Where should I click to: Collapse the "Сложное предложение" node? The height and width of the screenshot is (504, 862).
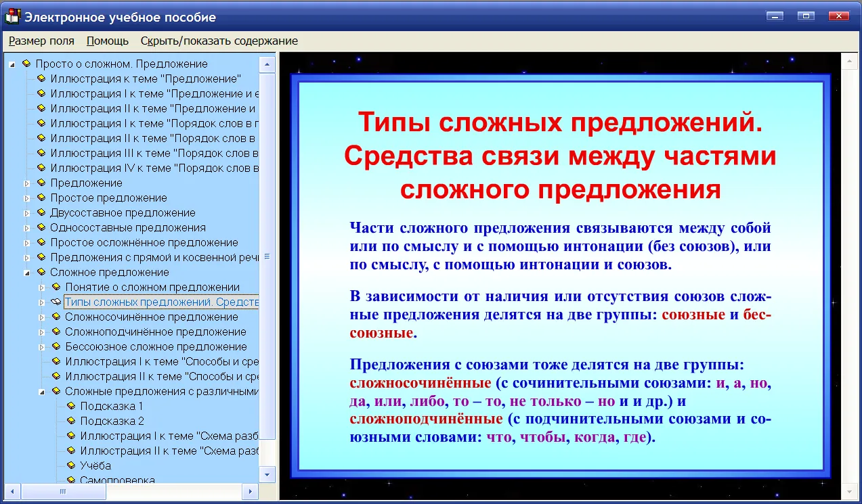pyautogui.click(x=27, y=273)
